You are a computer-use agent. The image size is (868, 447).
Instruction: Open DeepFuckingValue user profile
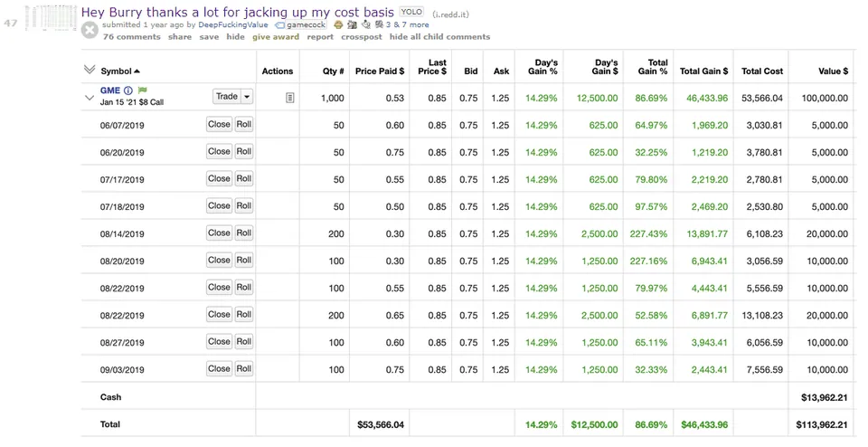[x=233, y=25]
